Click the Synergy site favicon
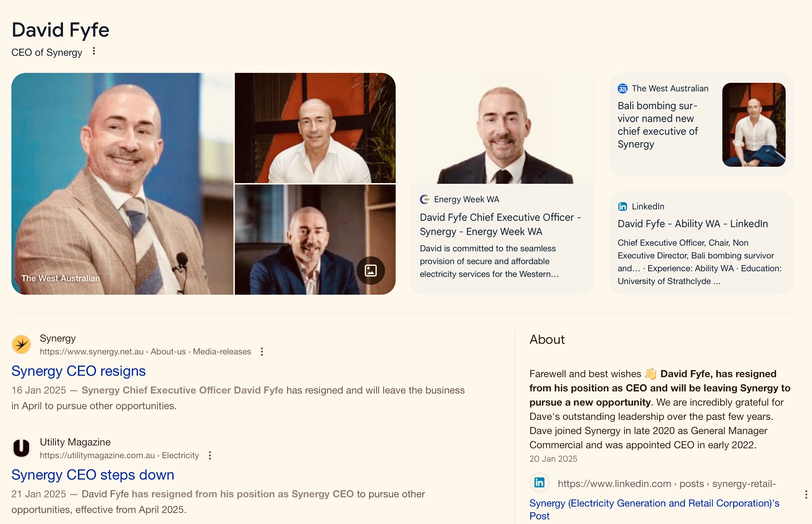812x524 pixels. (21, 344)
